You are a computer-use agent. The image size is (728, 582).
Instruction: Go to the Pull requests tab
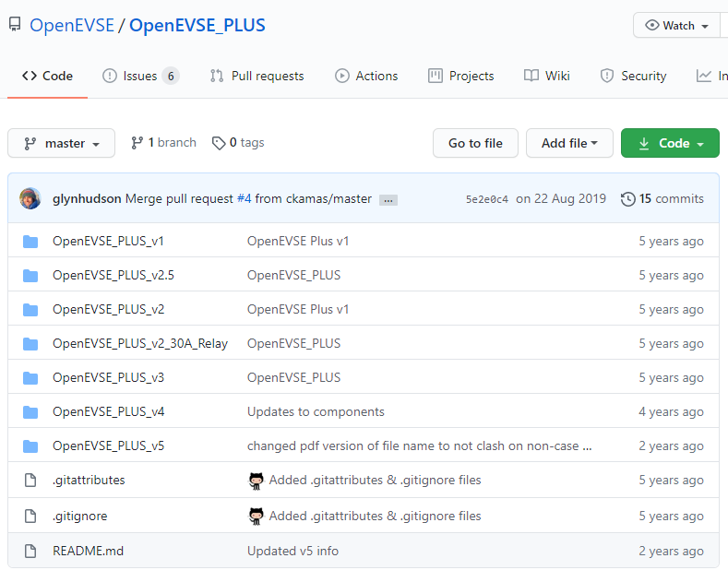(257, 76)
